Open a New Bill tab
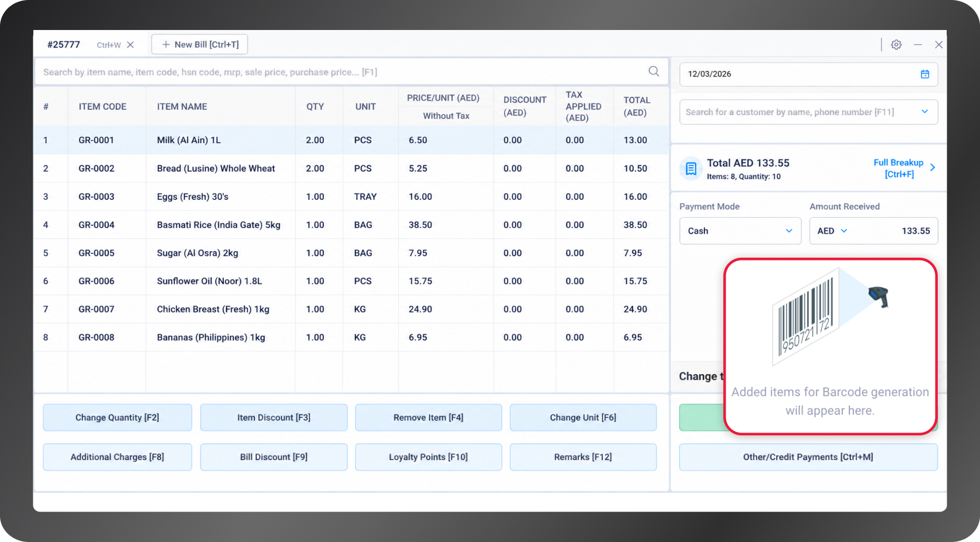The height and width of the screenshot is (542, 980). (x=199, y=44)
